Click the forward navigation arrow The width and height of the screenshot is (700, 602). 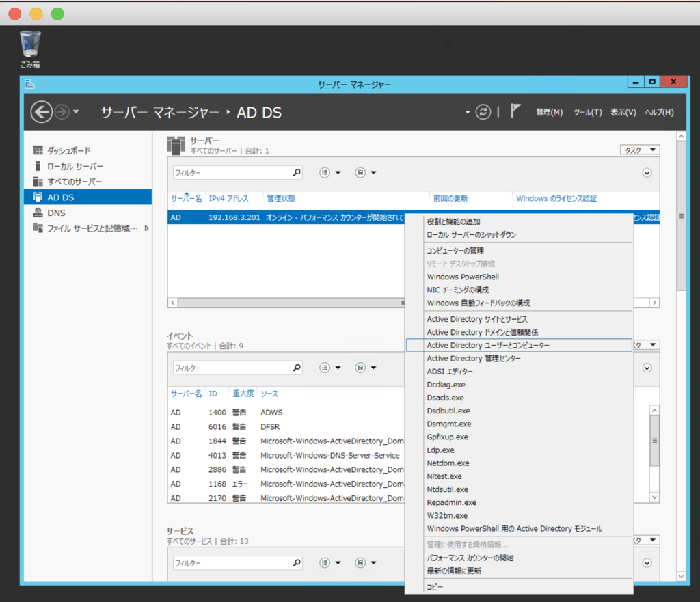pos(62,112)
